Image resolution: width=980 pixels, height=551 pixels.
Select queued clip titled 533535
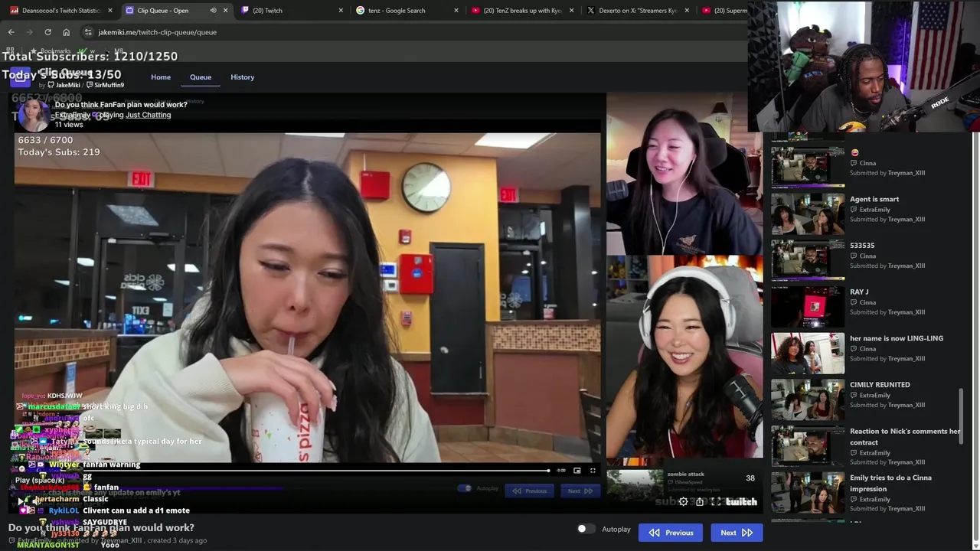862,246
